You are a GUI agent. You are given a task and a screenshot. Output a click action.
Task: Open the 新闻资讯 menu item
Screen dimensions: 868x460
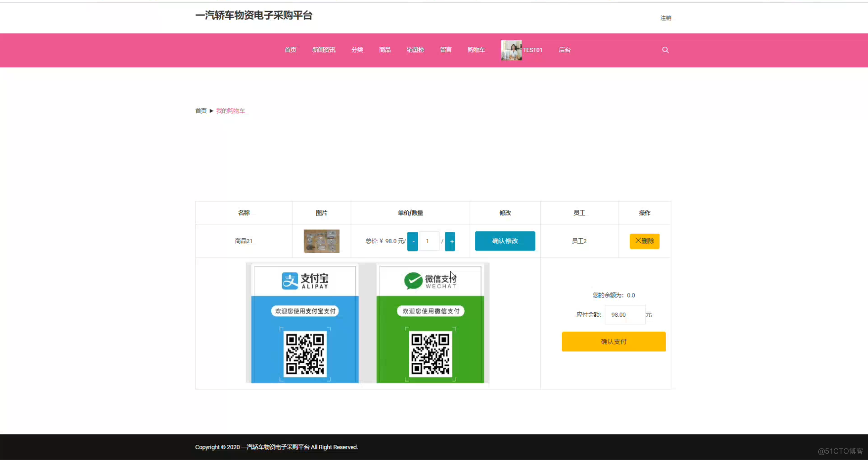point(324,50)
